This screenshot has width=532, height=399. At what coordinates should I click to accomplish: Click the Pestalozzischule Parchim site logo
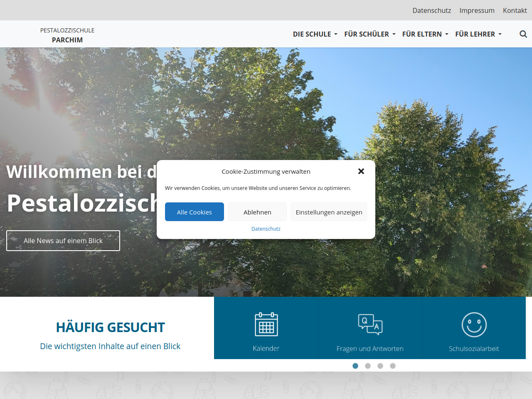pyautogui.click(x=67, y=35)
